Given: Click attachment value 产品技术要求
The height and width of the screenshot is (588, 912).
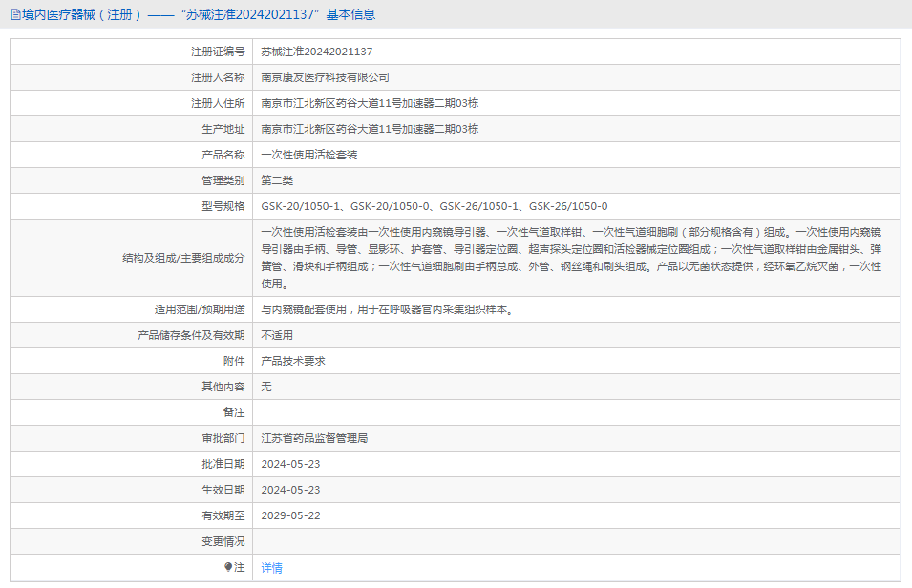Looking at the screenshot, I should point(293,361).
